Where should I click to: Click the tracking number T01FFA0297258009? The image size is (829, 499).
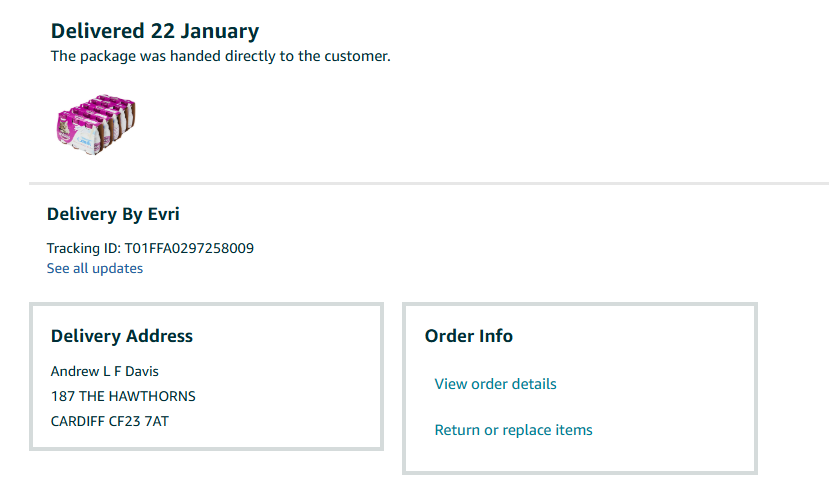(189, 248)
